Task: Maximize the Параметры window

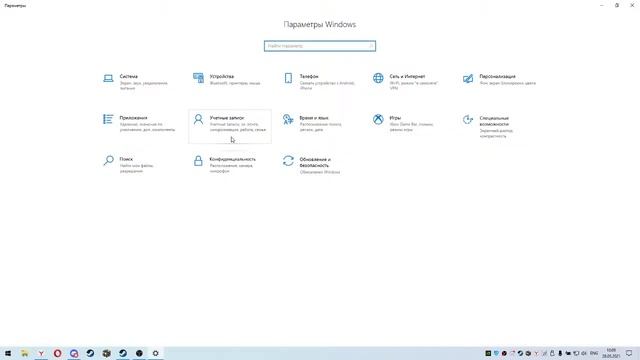Action: tap(617, 5)
